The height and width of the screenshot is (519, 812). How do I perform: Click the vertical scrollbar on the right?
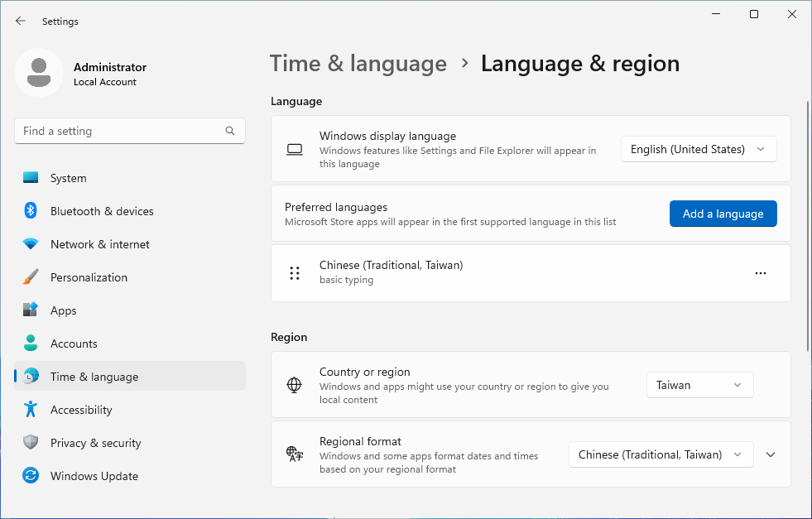(x=808, y=227)
